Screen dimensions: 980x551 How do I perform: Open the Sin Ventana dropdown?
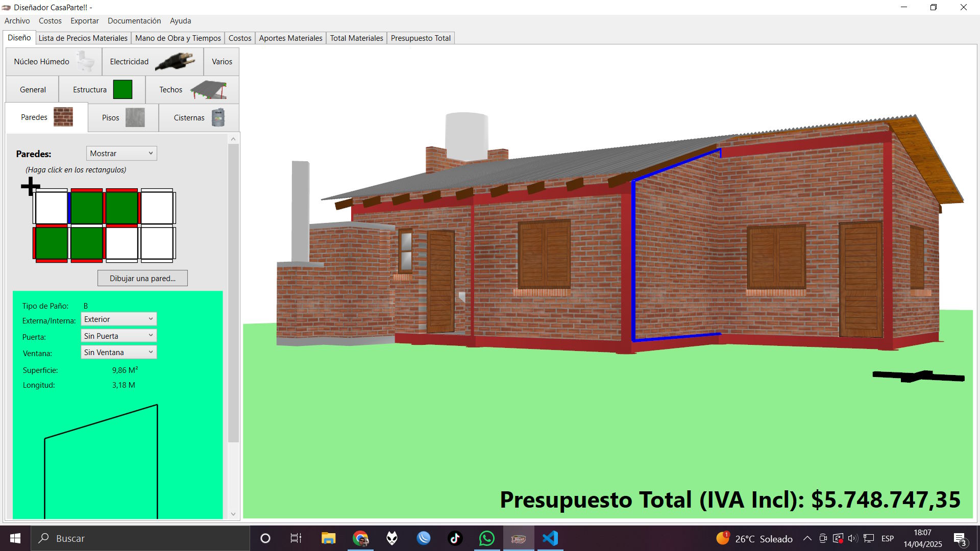[118, 352]
